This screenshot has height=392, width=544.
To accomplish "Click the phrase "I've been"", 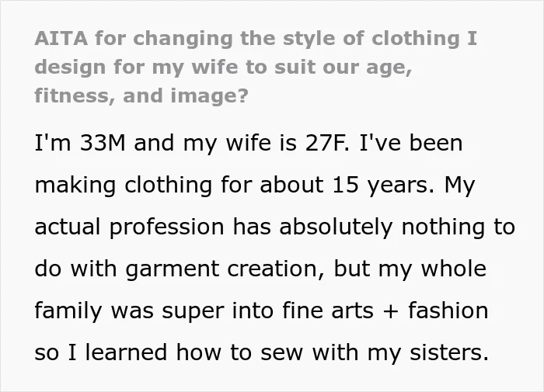I will coord(411,143).
